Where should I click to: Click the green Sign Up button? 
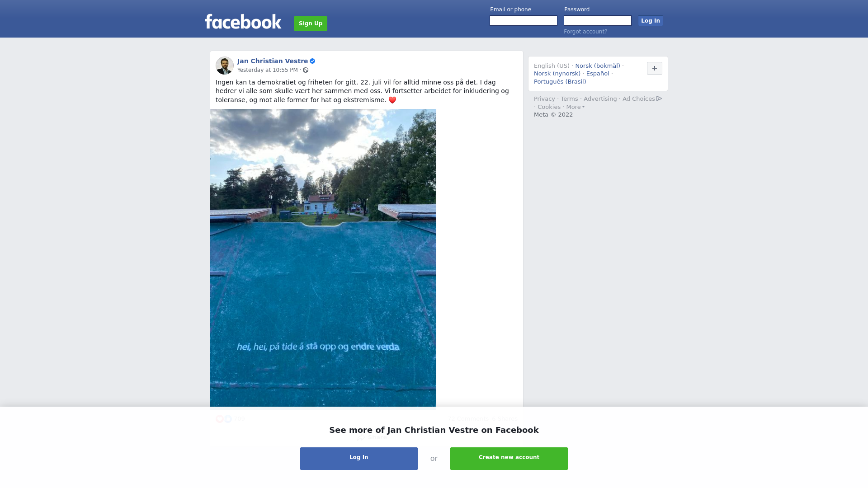[311, 23]
